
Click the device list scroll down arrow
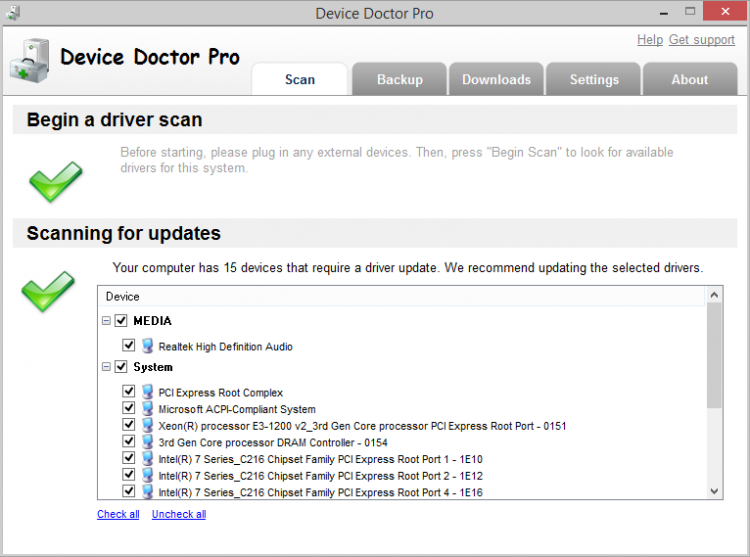click(x=714, y=491)
